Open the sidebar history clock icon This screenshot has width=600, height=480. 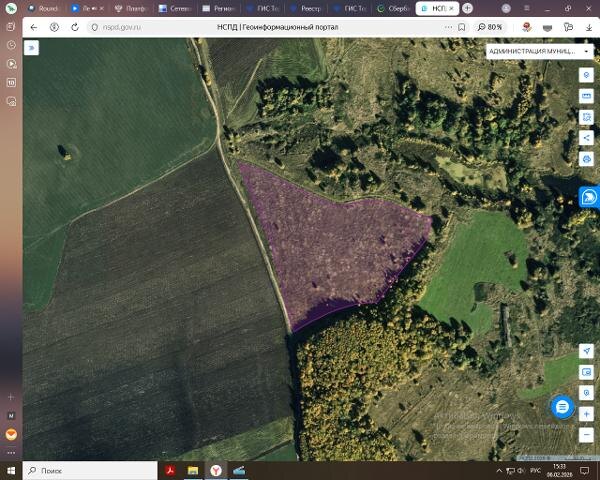[x=11, y=45]
